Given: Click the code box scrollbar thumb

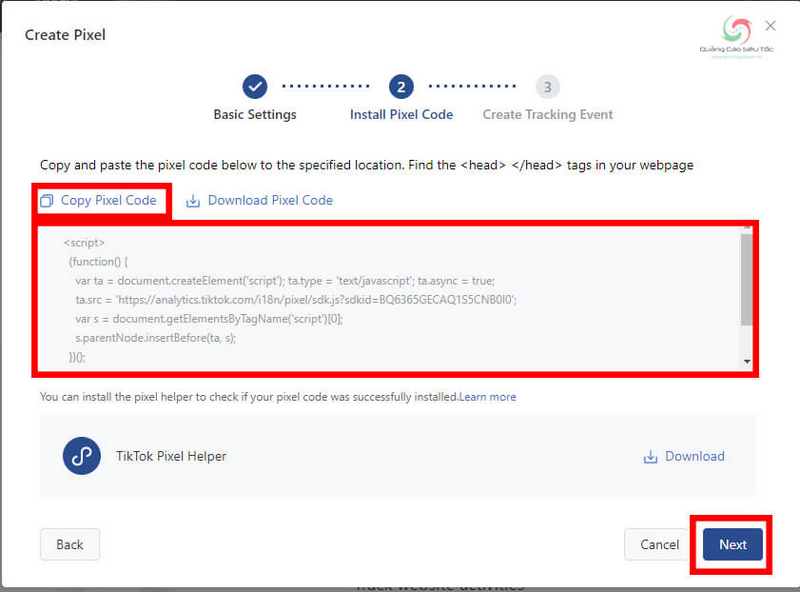Looking at the screenshot, I should click(x=746, y=279).
